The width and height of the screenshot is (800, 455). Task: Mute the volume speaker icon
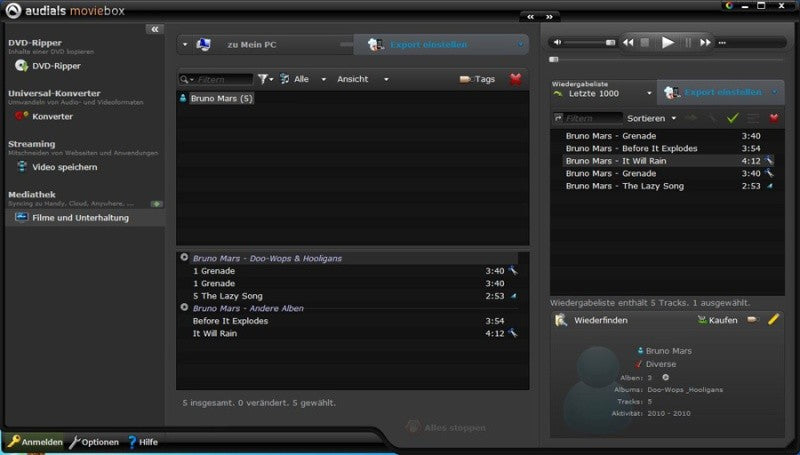click(557, 42)
